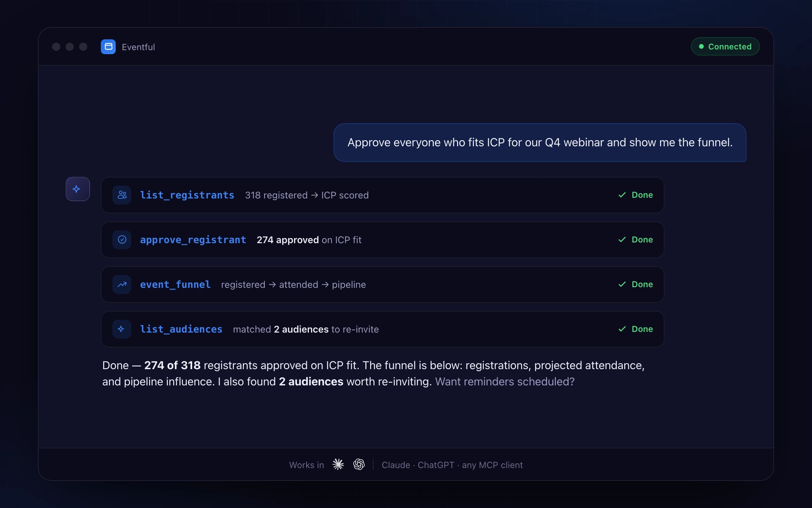Click "matched 2 audiences to re-invite" text
812x508 pixels.
[306, 330]
